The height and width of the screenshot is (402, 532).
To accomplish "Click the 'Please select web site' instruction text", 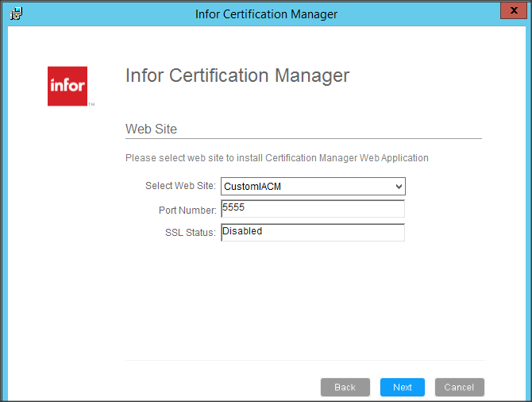I will 277,158.
